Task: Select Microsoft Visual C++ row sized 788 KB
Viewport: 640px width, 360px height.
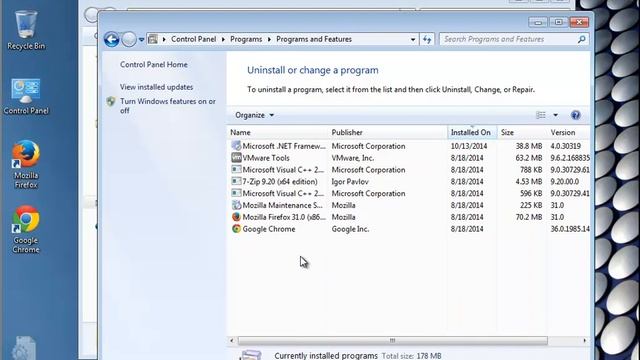Action: 409,170
